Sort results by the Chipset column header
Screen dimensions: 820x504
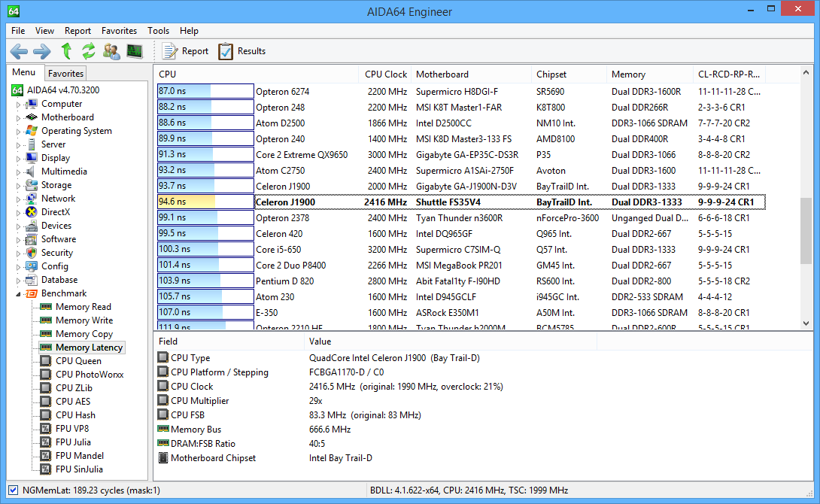tap(569, 74)
